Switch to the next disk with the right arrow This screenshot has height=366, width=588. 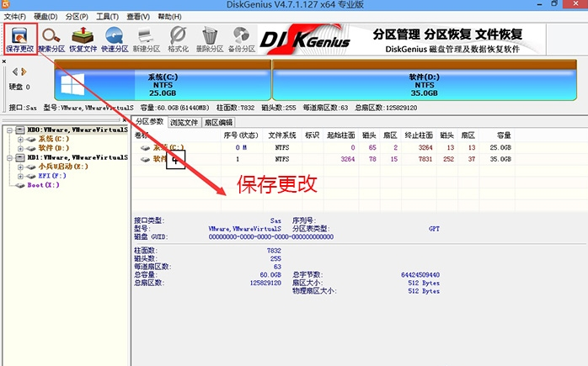click(x=24, y=71)
